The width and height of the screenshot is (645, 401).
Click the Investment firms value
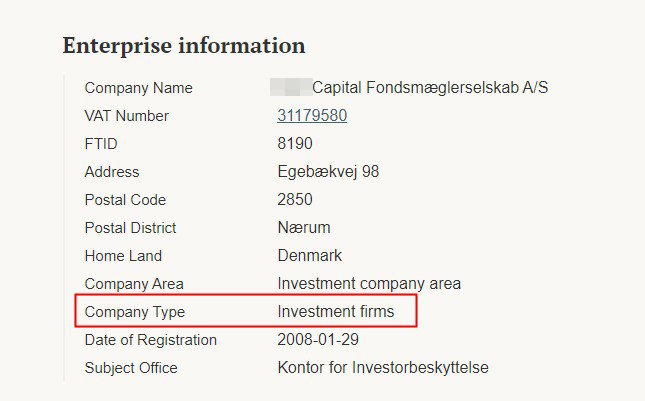(x=336, y=312)
